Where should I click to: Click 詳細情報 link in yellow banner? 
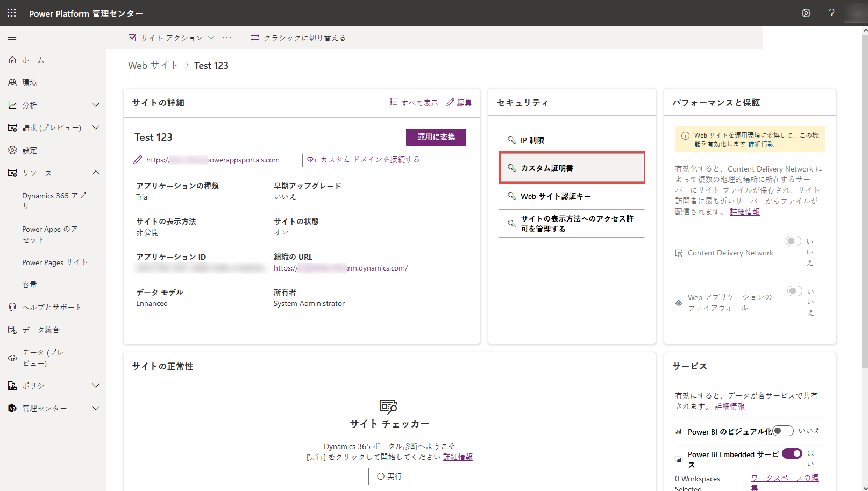pos(761,144)
